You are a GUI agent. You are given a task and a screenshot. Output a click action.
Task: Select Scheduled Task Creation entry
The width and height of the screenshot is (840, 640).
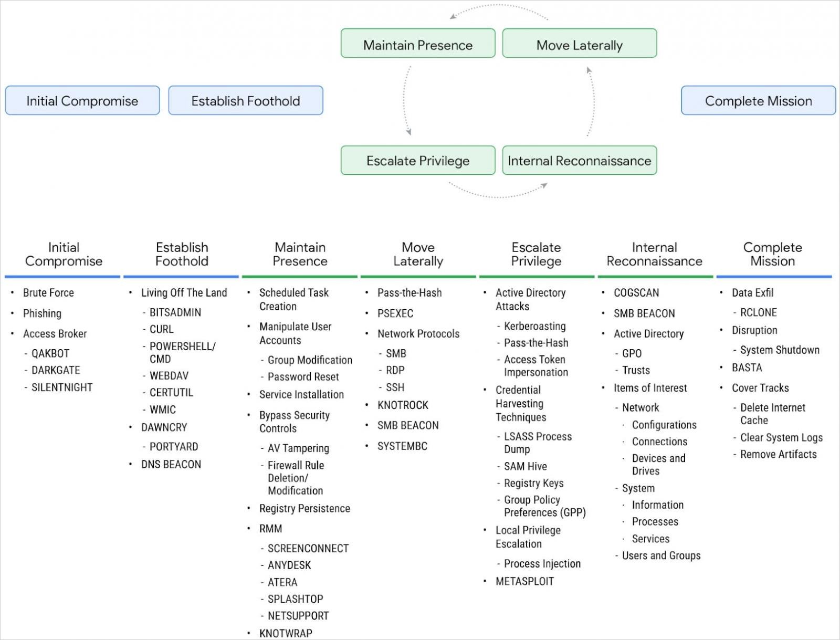point(294,299)
